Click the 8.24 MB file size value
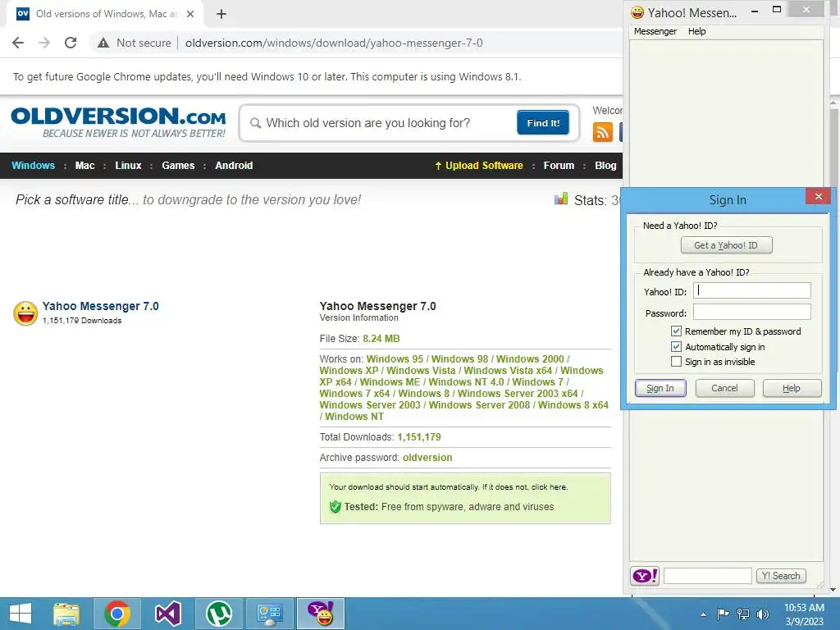The image size is (840, 630). click(x=381, y=339)
